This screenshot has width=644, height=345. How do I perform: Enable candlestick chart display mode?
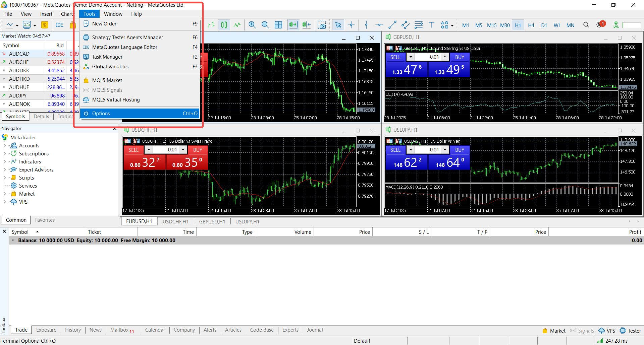click(224, 25)
